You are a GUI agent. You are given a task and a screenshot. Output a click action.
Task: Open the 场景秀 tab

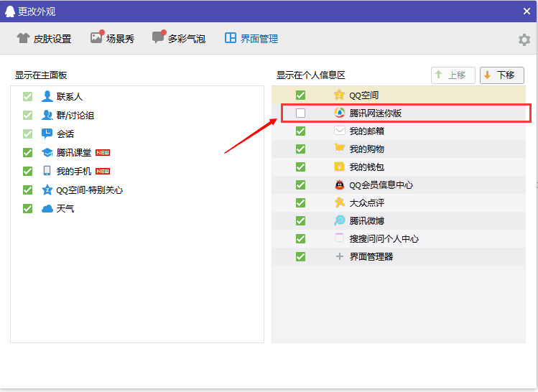(x=112, y=37)
